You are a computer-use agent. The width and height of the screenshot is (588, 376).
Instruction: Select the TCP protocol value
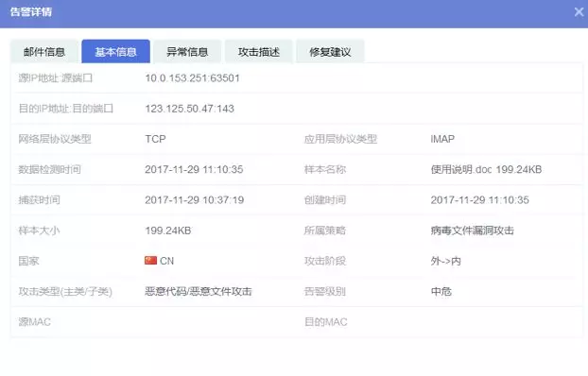point(155,139)
